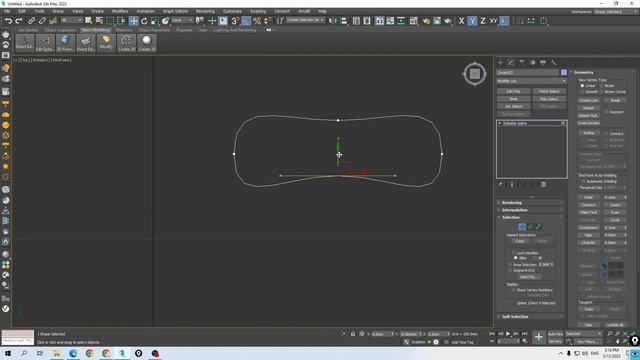
Task: Click the Create 2D ribbon button
Action: coord(127,43)
